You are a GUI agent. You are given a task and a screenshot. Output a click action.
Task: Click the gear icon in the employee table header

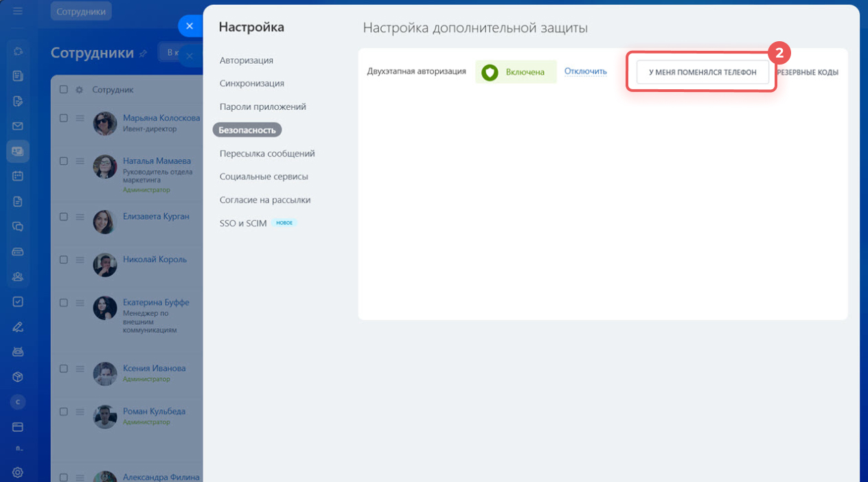tap(78, 89)
